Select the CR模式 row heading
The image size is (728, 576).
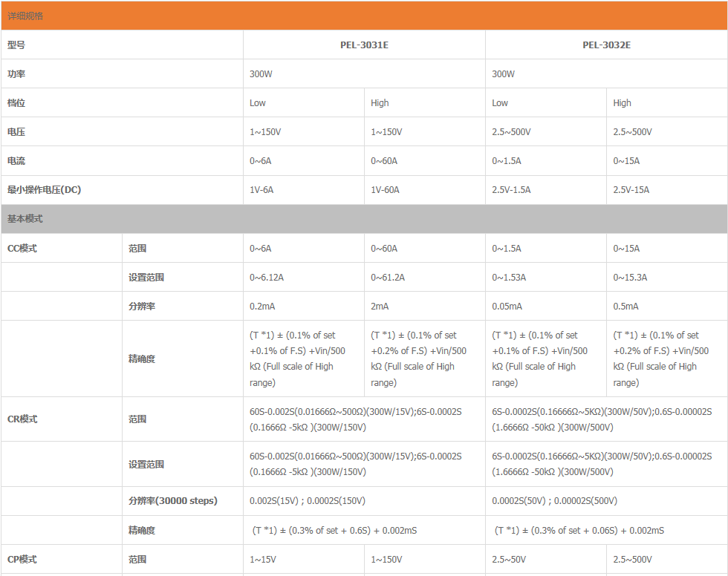[22, 419]
